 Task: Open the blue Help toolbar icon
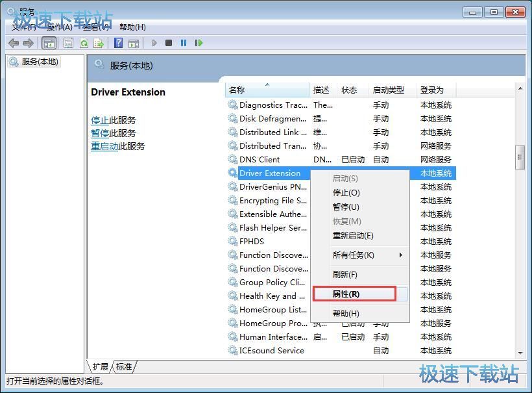click(118, 43)
